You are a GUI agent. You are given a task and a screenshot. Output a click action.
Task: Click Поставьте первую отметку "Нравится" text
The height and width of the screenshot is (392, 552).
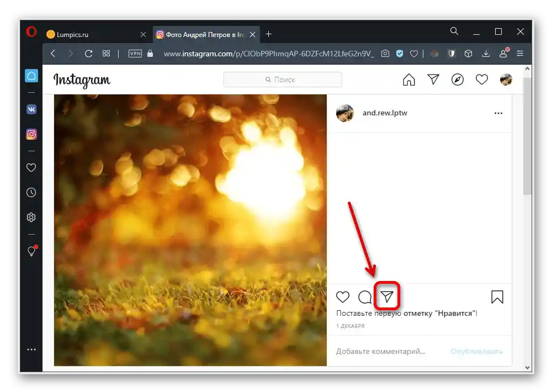[407, 313]
